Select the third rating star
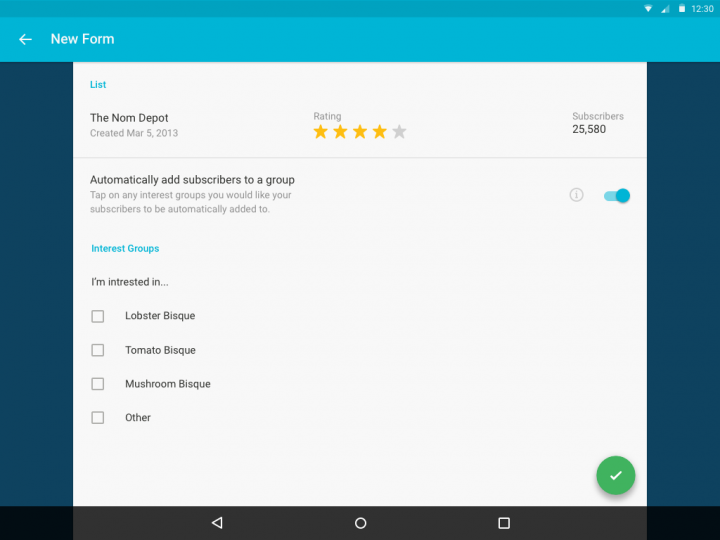The width and height of the screenshot is (720, 540). click(x=360, y=132)
